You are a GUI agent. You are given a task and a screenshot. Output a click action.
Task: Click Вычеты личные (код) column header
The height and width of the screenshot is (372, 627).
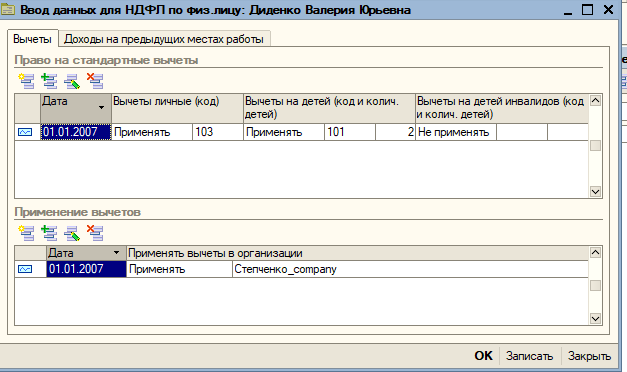pos(177,108)
